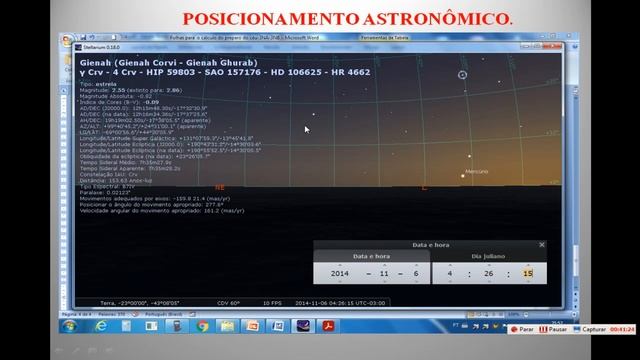The image size is (640, 360).
Task: Switch to Word on the taskbar
Action: point(278,326)
